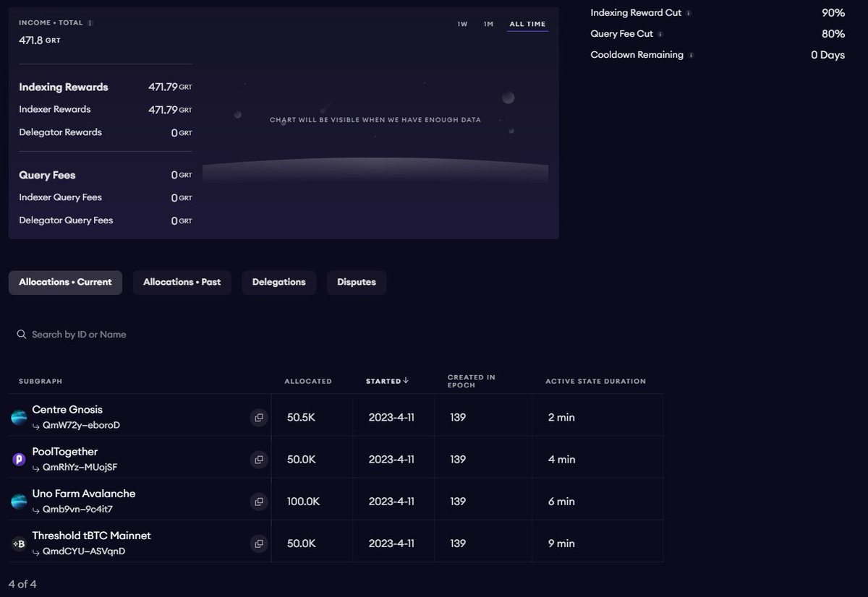The width and height of the screenshot is (868, 597).
Task: Open Threshold tBTC Mainnet subgraph link
Action: pos(92,536)
